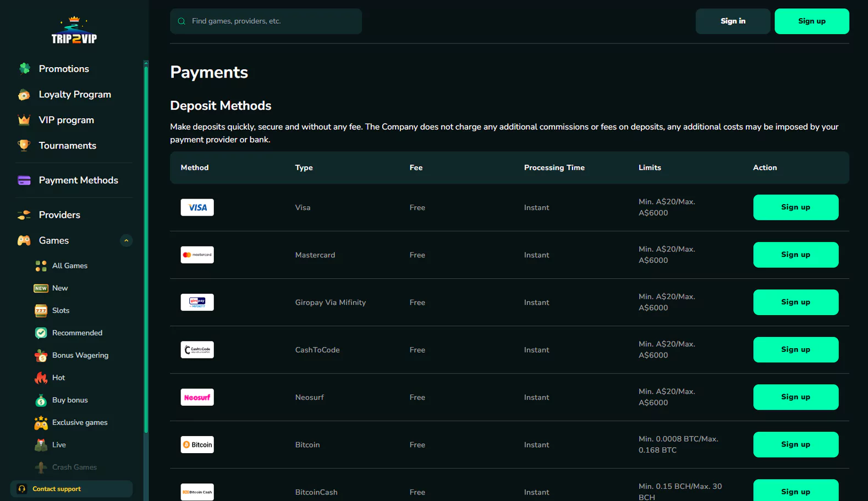Screen dimensions: 868x501
Task: Click the Tournaments trophy icon
Action: point(24,146)
